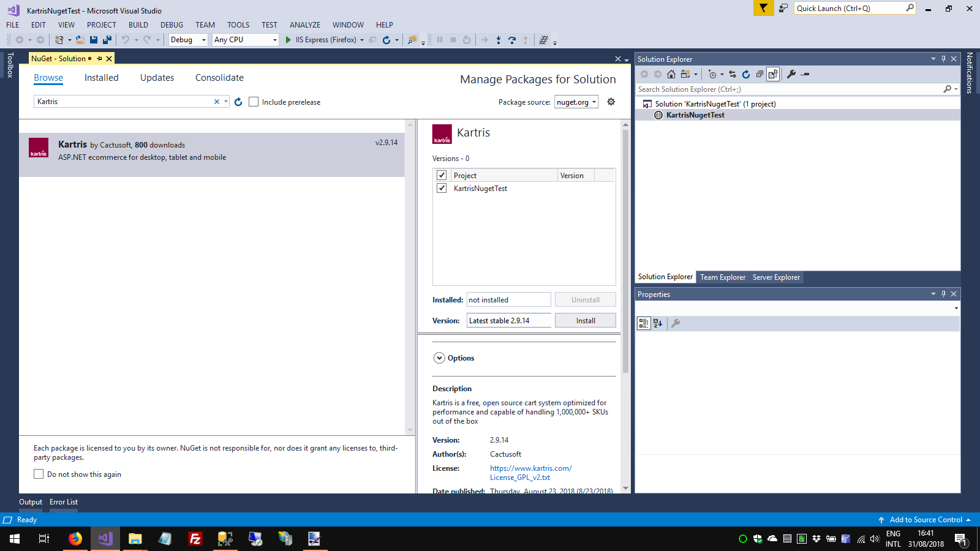This screenshot has width=980, height=551.
Task: Open the Properties object selector dropdown
Action: point(956,308)
